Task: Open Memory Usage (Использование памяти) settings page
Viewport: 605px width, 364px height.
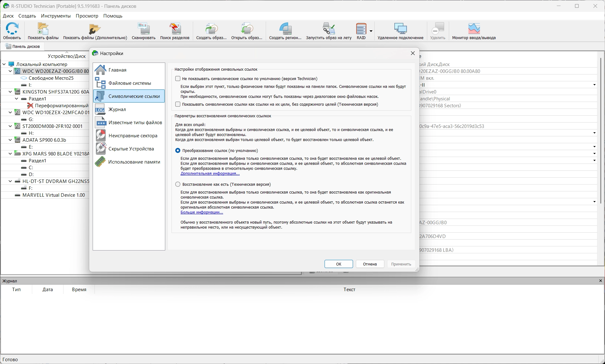Action: 134,162
